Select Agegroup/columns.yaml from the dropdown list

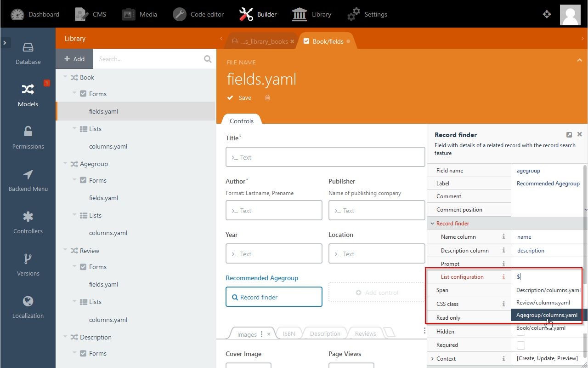547,315
